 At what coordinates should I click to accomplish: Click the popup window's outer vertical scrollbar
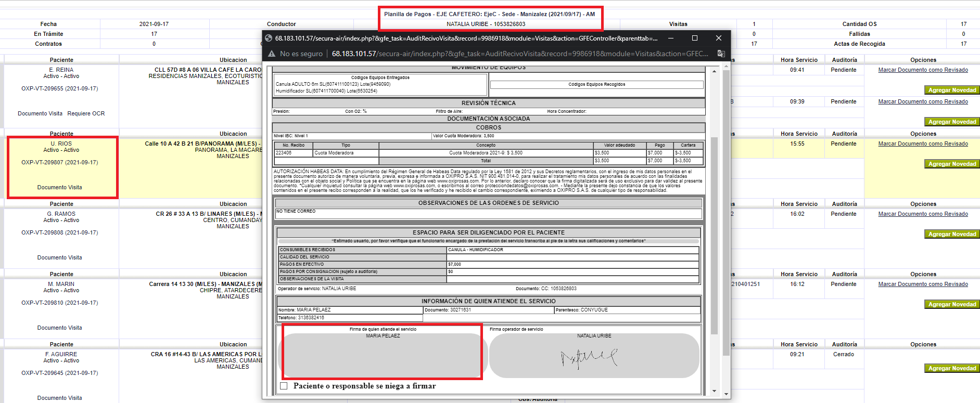pyautogui.click(x=726, y=213)
